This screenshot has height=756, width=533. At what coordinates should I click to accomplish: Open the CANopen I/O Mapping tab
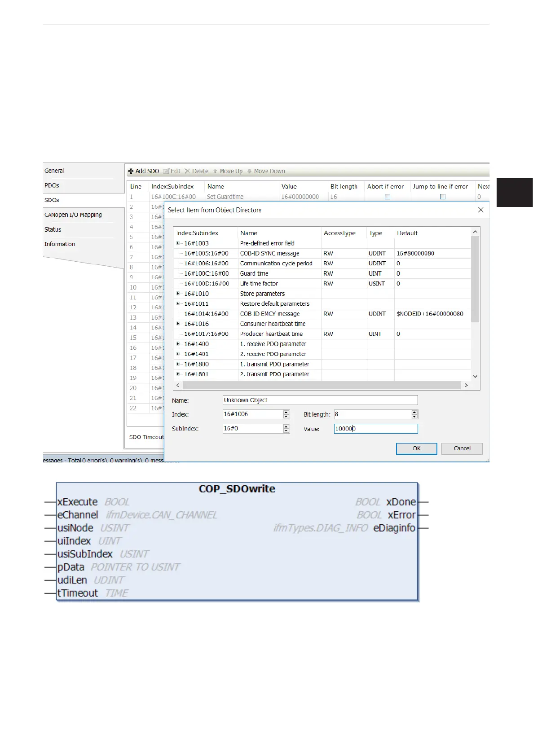(73, 215)
